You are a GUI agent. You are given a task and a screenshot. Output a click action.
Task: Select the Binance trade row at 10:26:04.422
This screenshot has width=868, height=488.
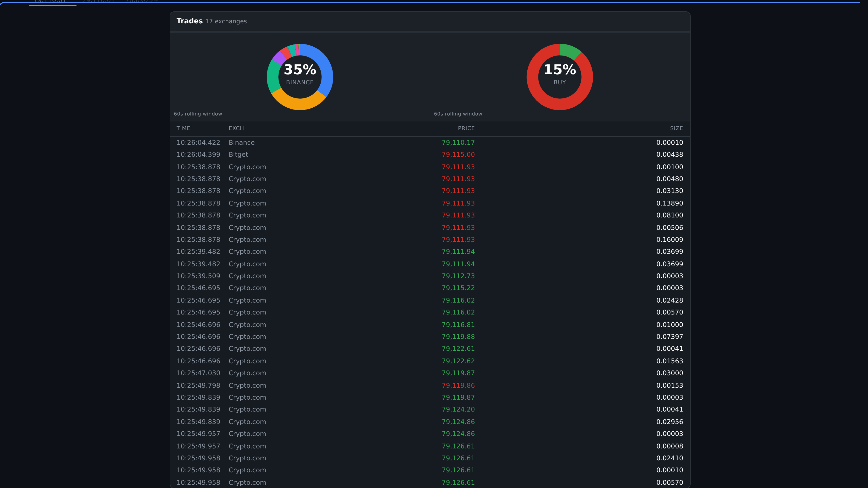(x=430, y=142)
